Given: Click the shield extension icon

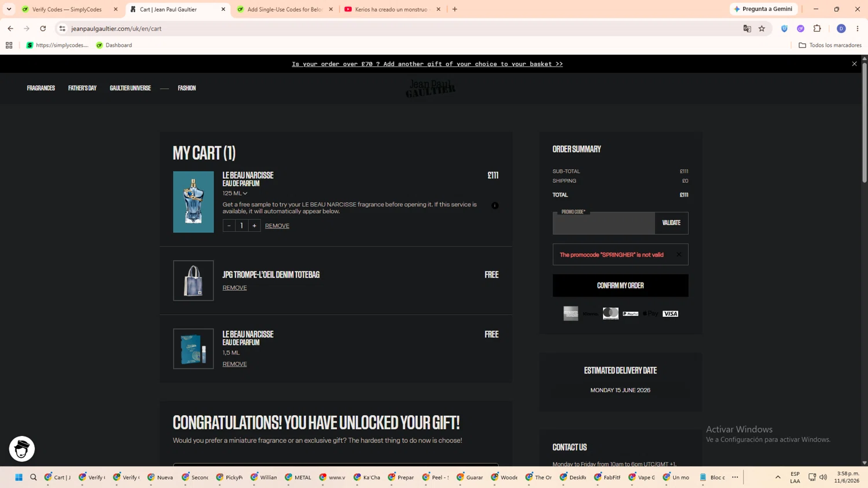Looking at the screenshot, I should coord(784,28).
